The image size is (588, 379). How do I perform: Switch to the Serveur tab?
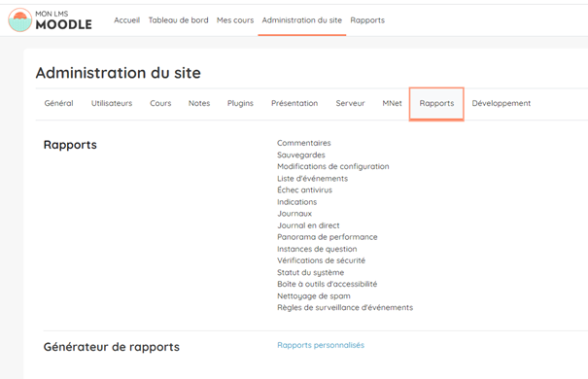pos(350,103)
